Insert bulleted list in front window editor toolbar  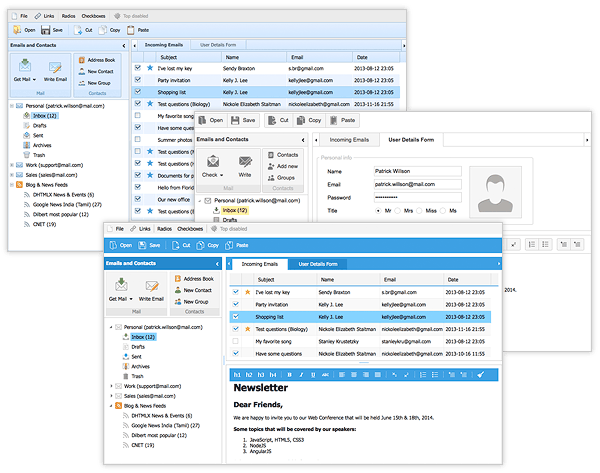pyautogui.click(x=435, y=375)
